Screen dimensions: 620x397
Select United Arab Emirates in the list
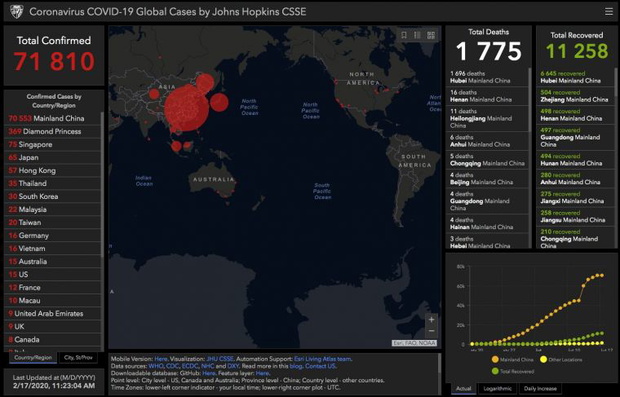[53, 314]
